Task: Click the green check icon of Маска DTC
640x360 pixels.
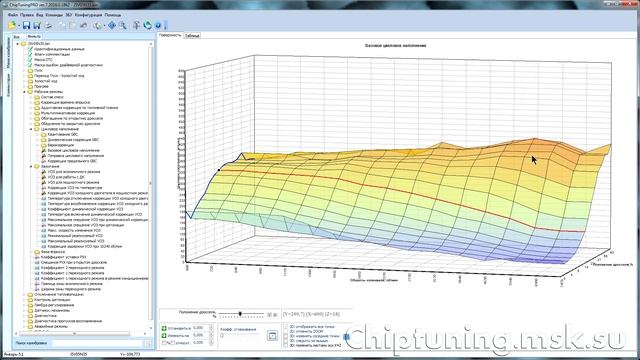Action: point(30,60)
